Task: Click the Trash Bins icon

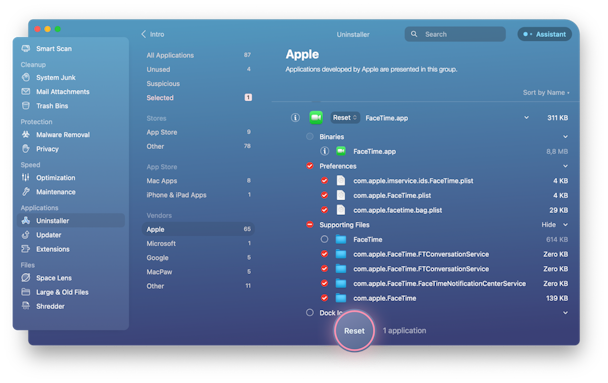Action: 26,105
